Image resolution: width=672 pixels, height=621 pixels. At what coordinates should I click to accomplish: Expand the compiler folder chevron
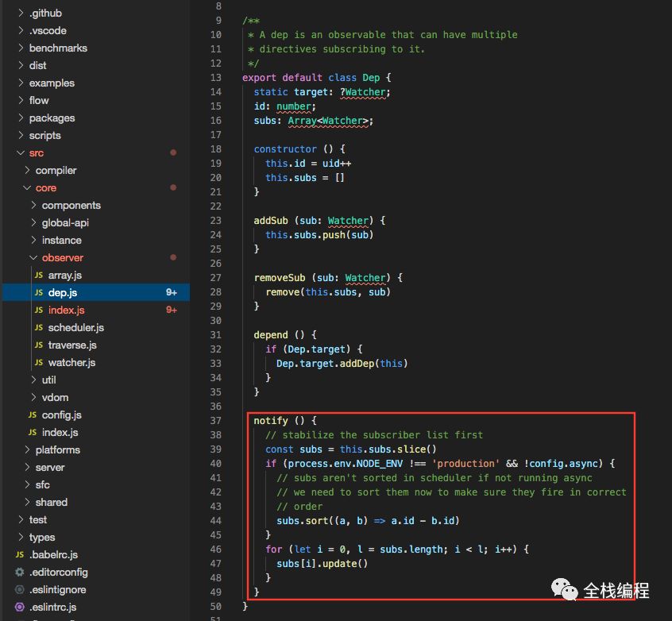27,170
